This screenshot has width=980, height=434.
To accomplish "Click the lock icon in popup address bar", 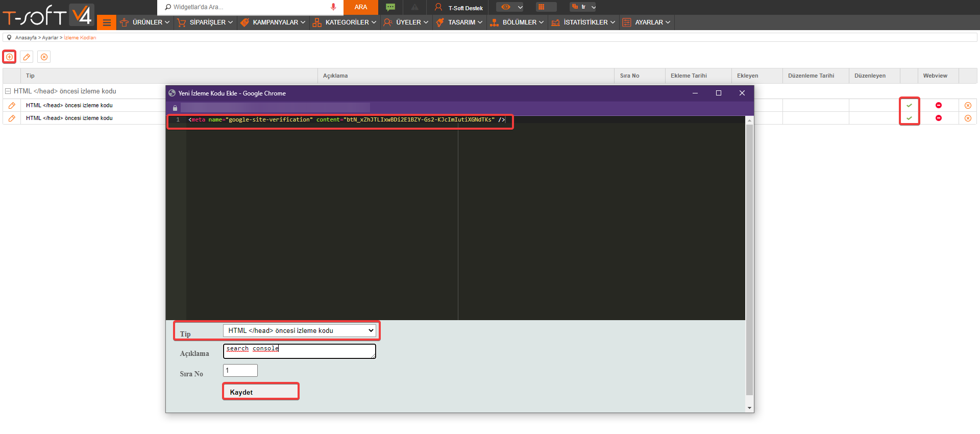I will tap(175, 108).
